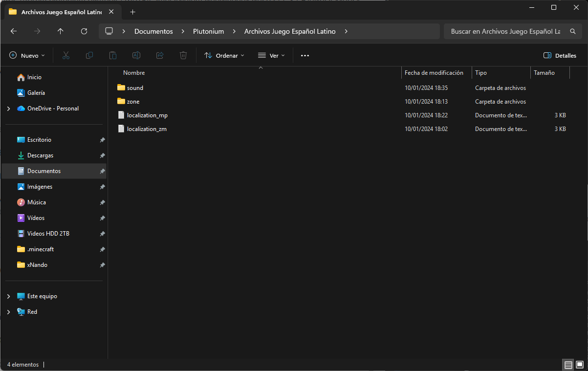The width and height of the screenshot is (588, 371).
Task: Click the Rename icon in toolbar
Action: click(136, 56)
